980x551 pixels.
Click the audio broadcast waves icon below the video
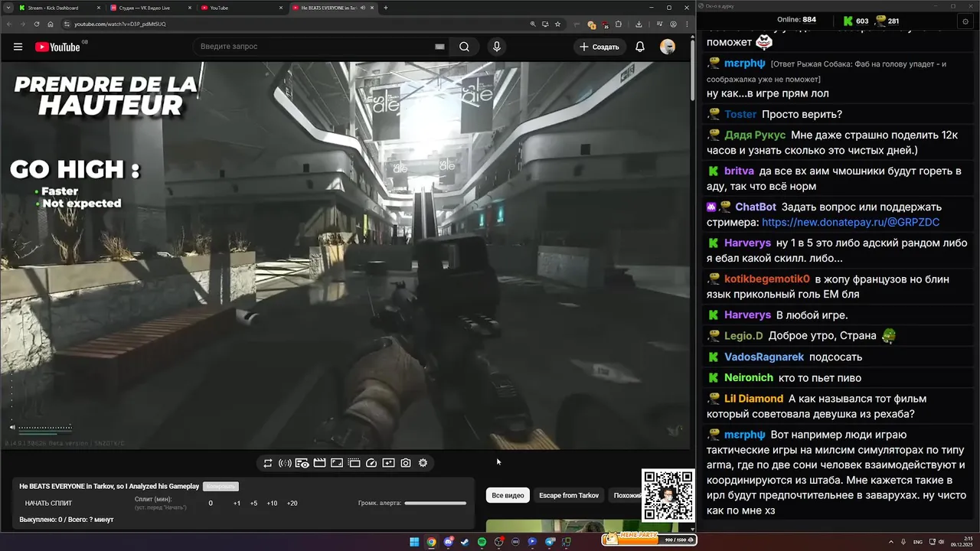[285, 463]
